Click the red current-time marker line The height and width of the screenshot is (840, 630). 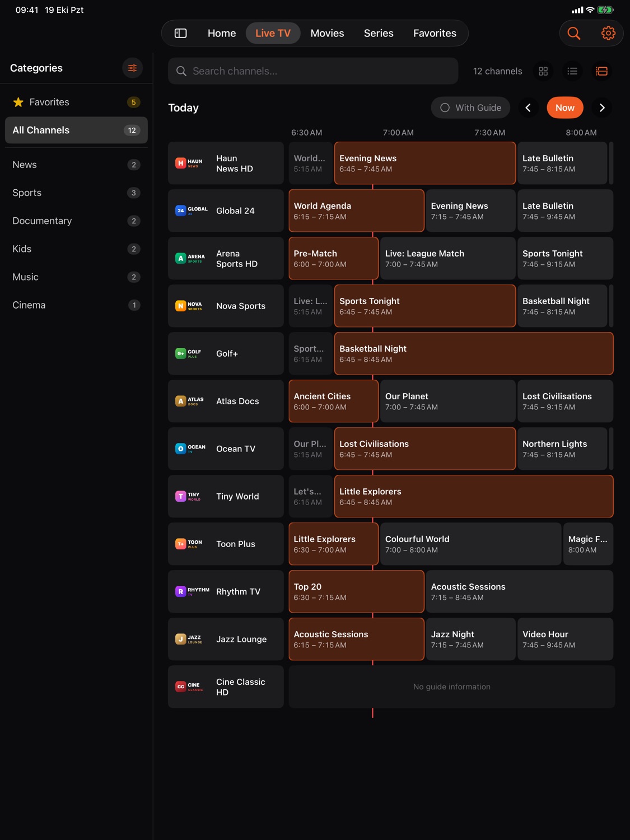372,712
